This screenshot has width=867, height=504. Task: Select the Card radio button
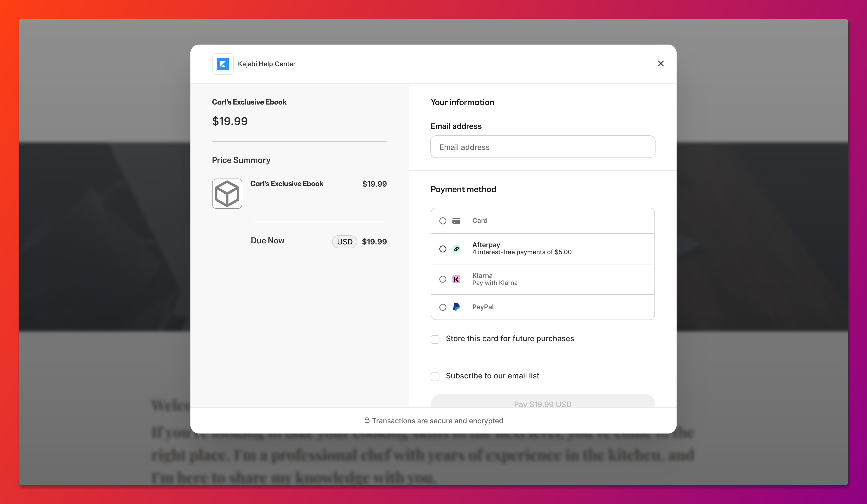point(443,221)
